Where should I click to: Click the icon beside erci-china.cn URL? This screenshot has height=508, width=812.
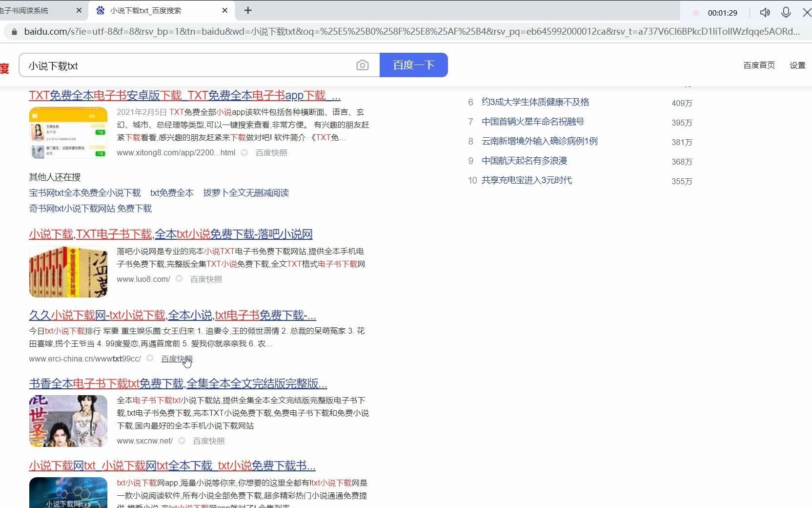(x=150, y=359)
